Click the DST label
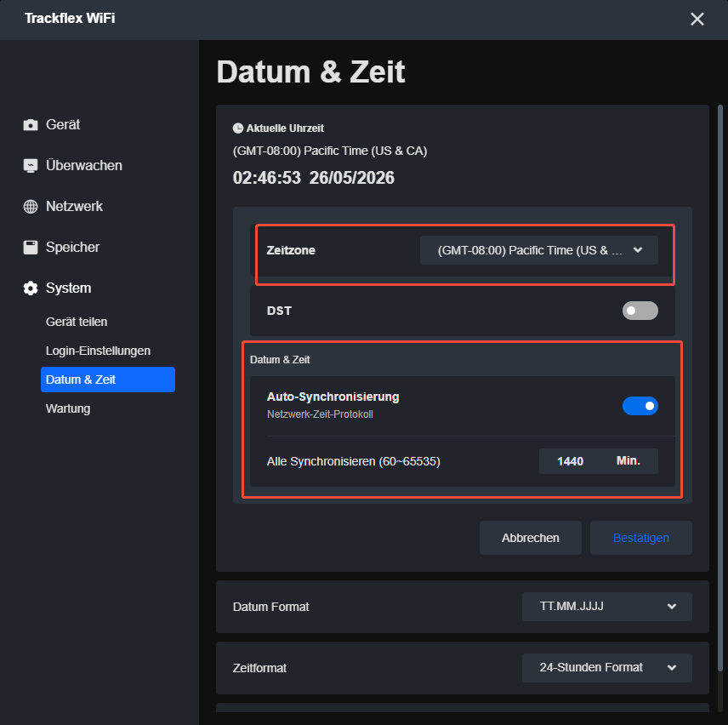Image resolution: width=728 pixels, height=725 pixels. pos(279,311)
